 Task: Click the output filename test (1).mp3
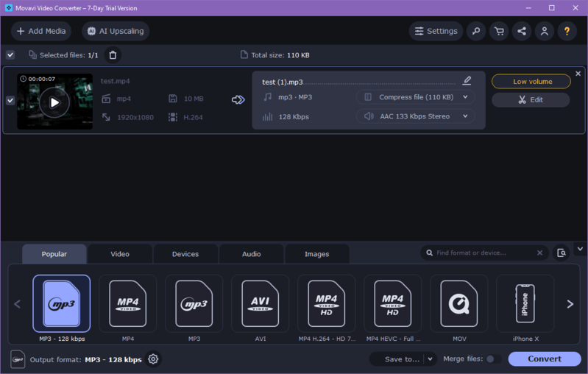(x=283, y=82)
